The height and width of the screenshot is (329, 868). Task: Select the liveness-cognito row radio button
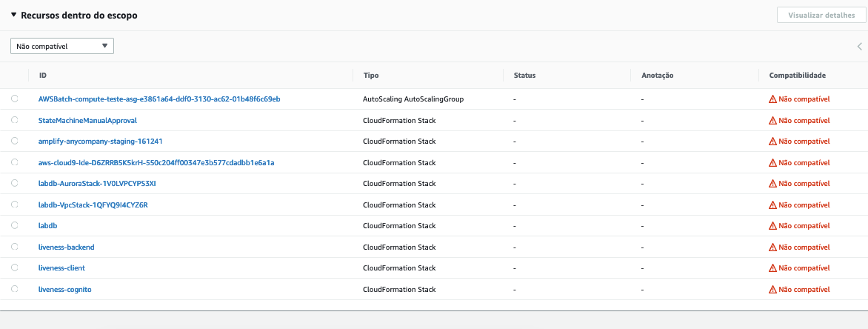point(15,289)
